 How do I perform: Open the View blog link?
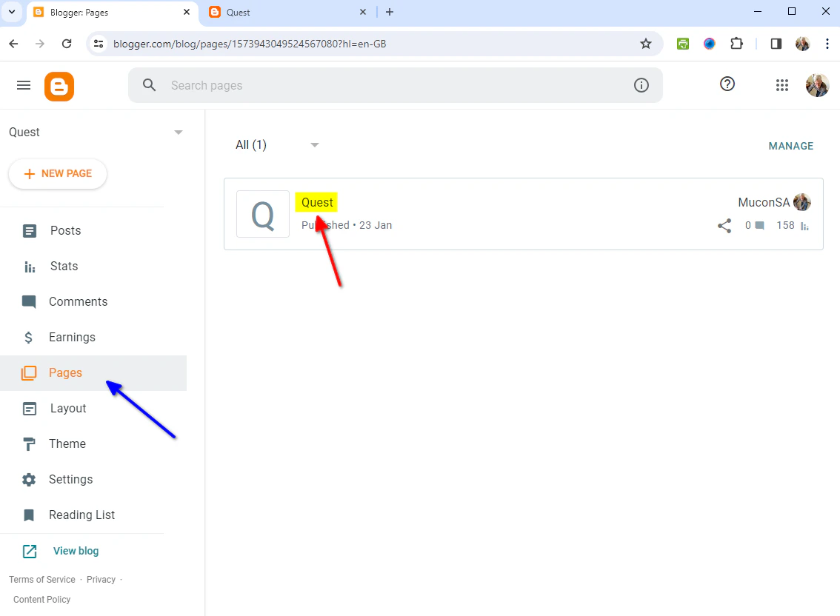pyautogui.click(x=76, y=551)
